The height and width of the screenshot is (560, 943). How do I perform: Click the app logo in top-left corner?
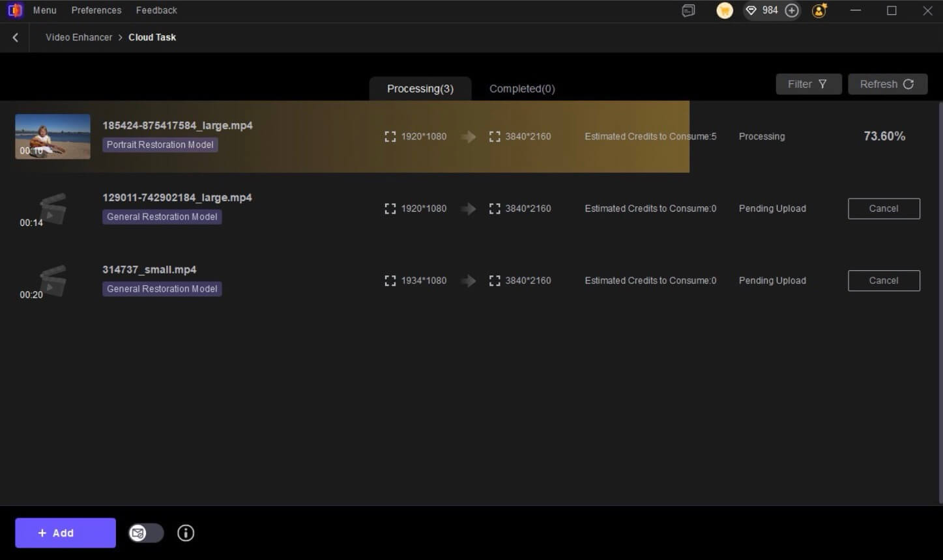click(14, 10)
